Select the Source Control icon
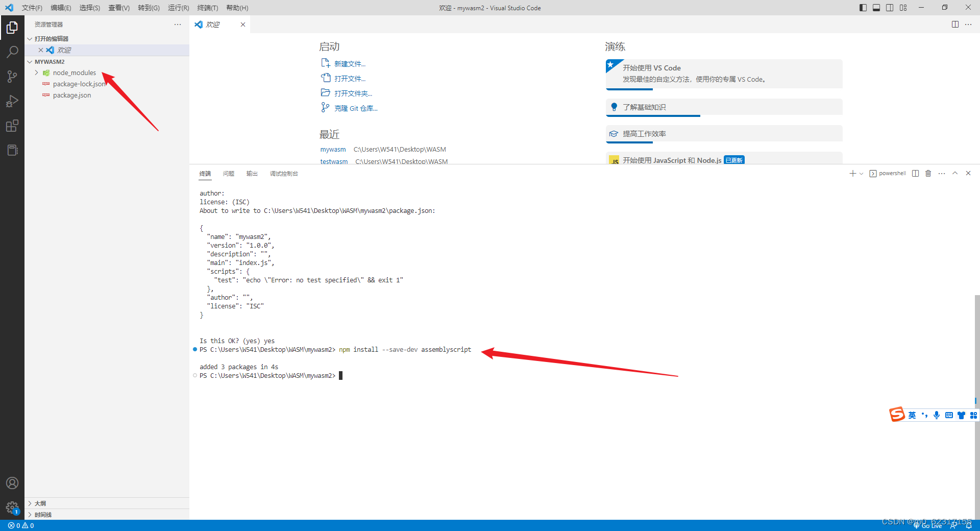980x531 pixels. [x=12, y=76]
